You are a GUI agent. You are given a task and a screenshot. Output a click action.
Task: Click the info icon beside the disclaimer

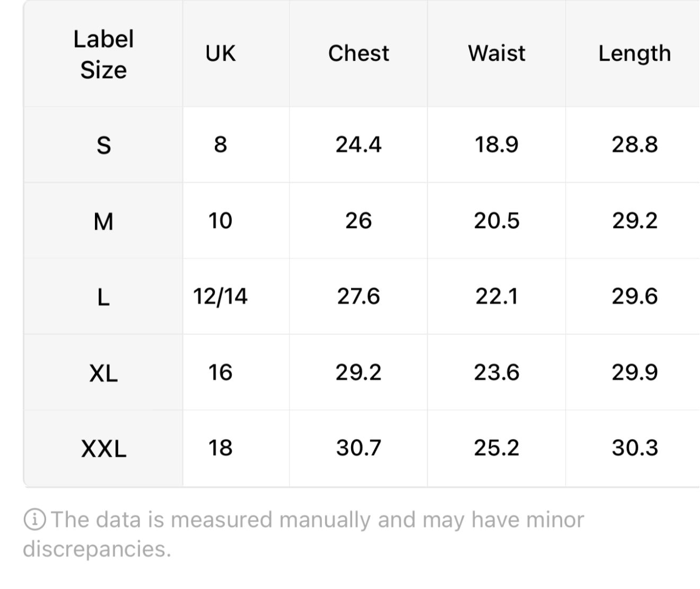pyautogui.click(x=35, y=520)
